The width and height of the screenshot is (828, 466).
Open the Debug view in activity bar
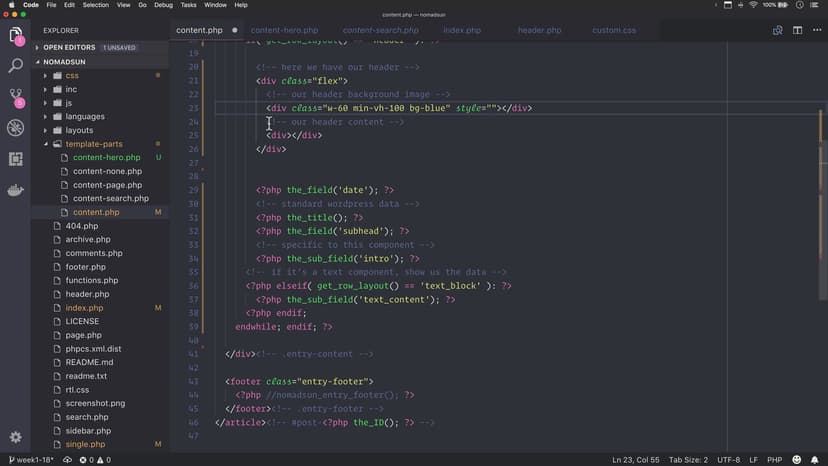[16, 128]
